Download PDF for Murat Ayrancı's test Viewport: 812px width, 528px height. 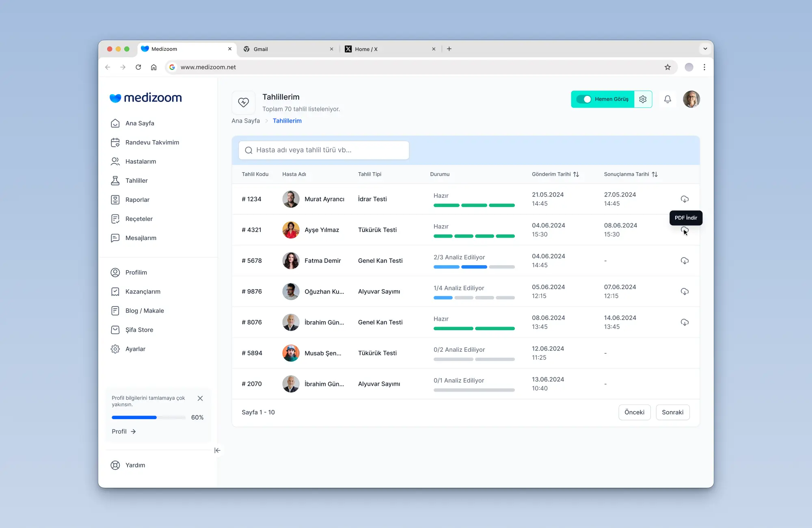click(x=685, y=199)
